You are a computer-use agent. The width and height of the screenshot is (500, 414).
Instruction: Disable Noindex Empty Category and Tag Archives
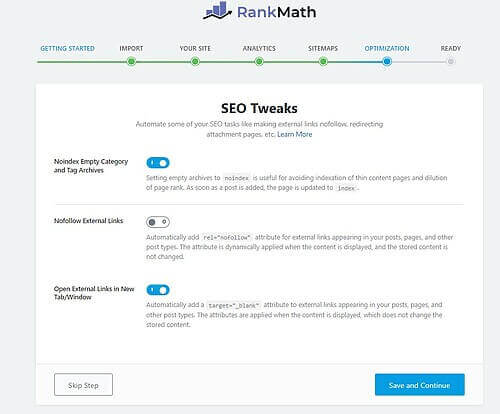pos(158,163)
